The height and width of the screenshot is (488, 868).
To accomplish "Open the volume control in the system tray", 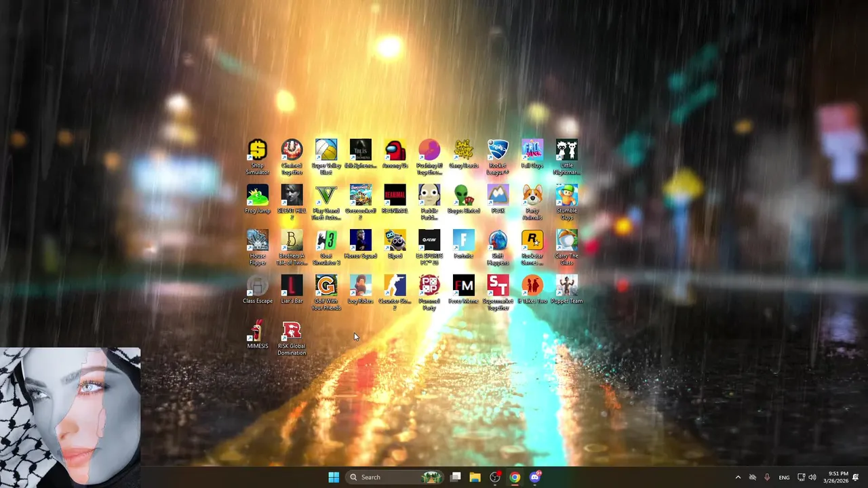I will coord(812,477).
